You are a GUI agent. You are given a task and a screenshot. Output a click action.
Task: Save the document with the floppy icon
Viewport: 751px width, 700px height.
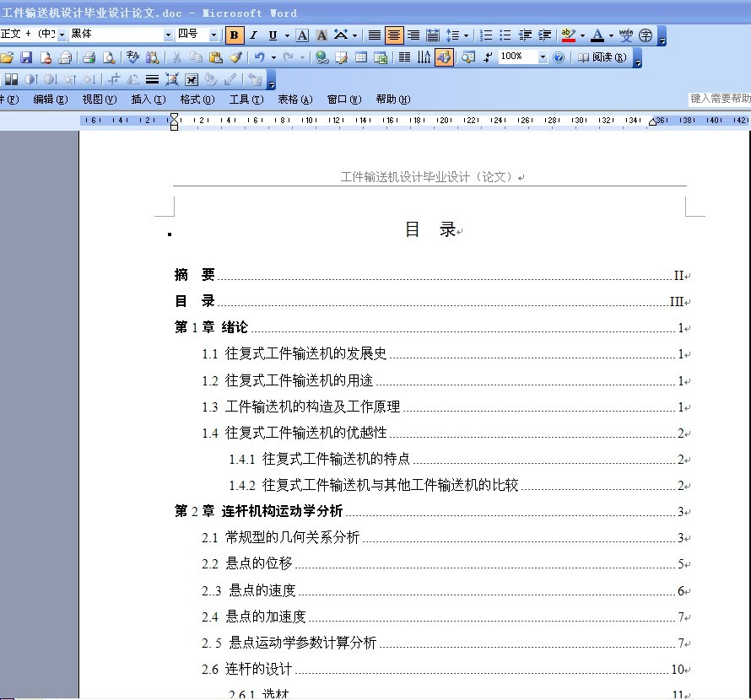(26, 57)
